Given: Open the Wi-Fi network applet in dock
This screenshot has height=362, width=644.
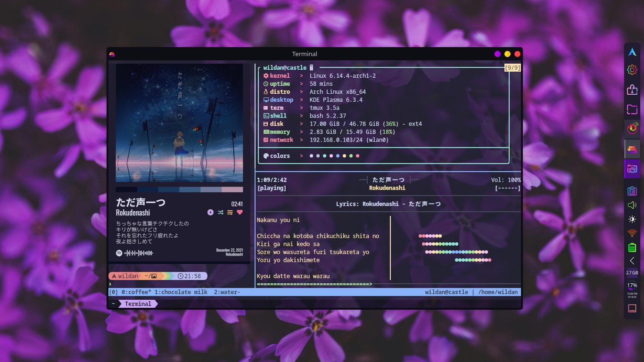Looking at the screenshot, I should click(x=632, y=233).
